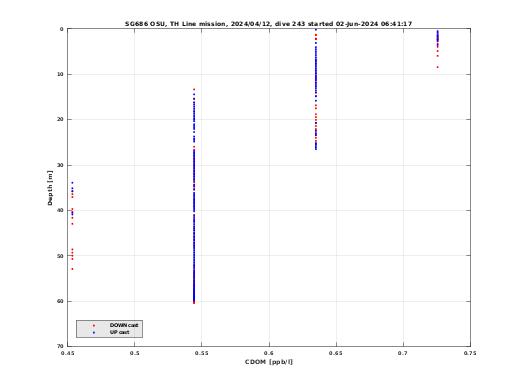520x390 pixels.
Task: Click the blue UP cast legend marker
Action: click(x=94, y=332)
